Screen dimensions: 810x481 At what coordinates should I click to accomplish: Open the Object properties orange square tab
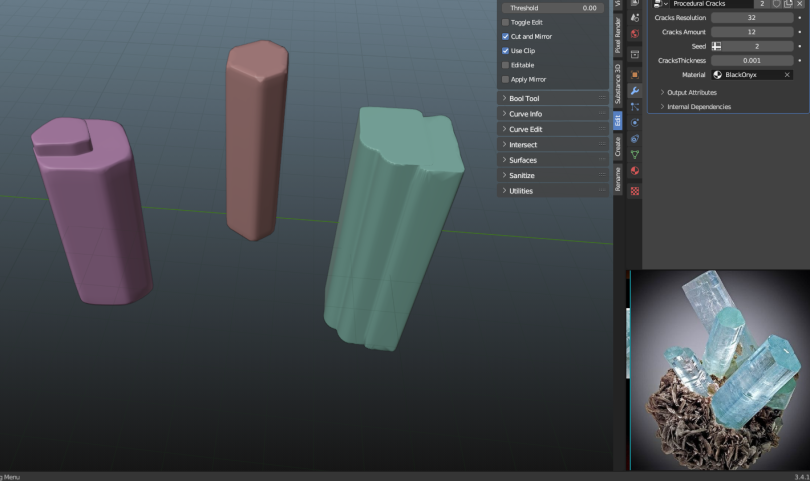(635, 74)
